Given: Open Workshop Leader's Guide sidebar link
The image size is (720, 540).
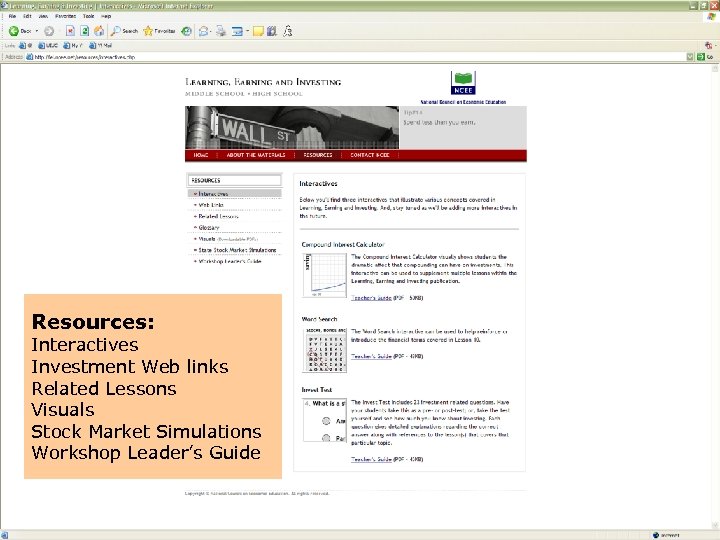Looking at the screenshot, I should 230,261.
